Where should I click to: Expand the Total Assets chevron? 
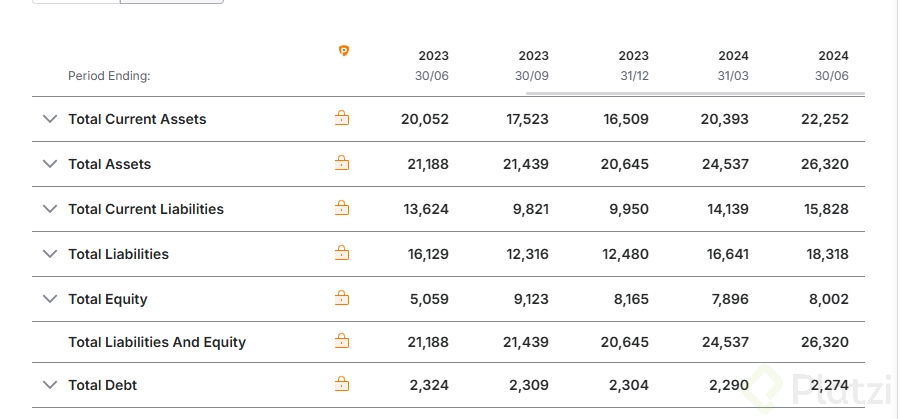click(x=50, y=164)
